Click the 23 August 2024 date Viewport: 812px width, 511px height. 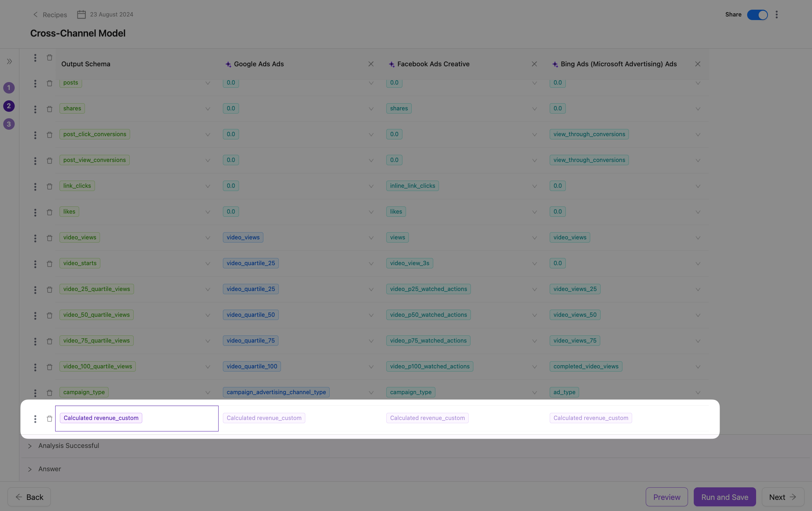click(111, 15)
